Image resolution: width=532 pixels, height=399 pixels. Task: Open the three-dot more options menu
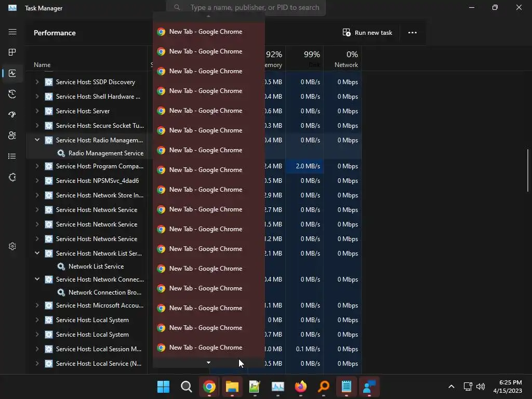click(x=412, y=33)
